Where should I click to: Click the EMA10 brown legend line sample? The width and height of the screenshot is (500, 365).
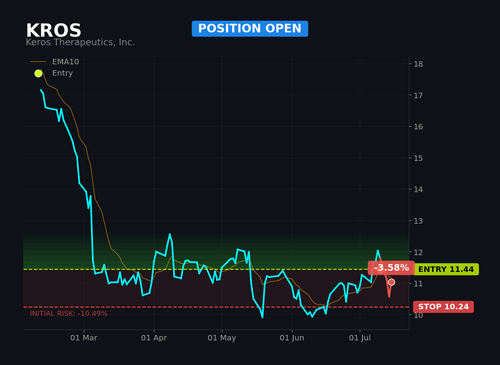38,62
